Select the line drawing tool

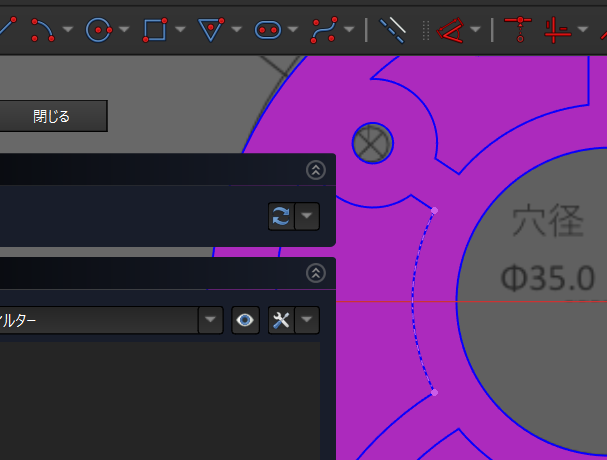click(x=8, y=27)
